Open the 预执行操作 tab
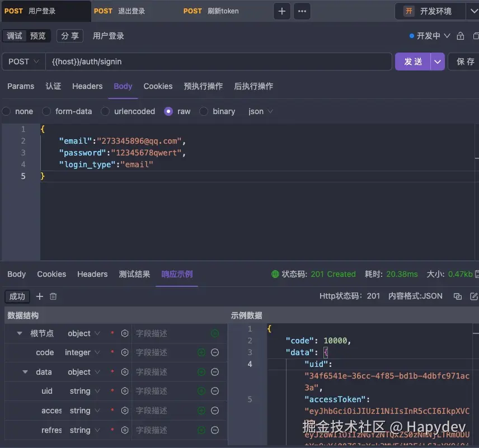Screen dimensions: 479x448 pyautogui.click(x=203, y=87)
